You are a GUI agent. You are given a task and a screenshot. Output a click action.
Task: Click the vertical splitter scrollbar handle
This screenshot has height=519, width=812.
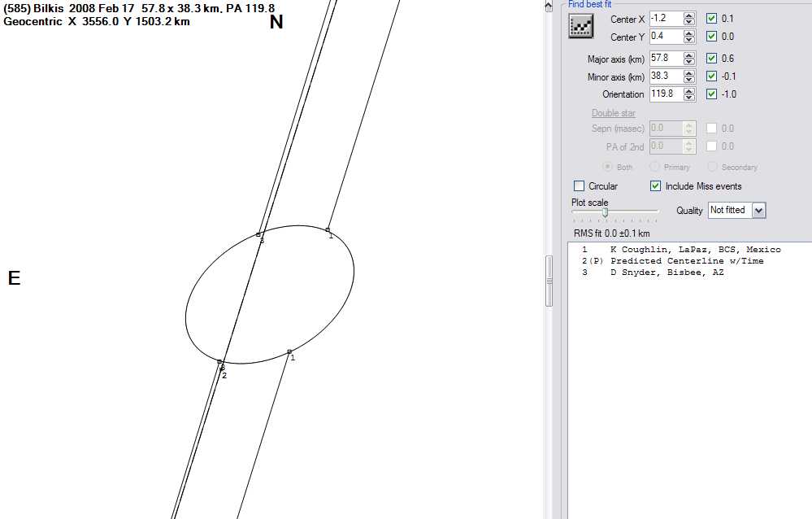pyautogui.click(x=549, y=281)
